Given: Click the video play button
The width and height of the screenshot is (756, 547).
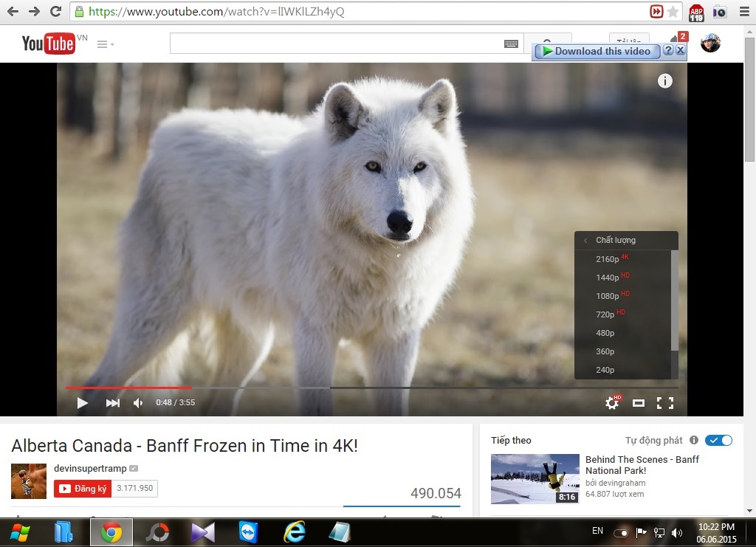Looking at the screenshot, I should point(83,403).
